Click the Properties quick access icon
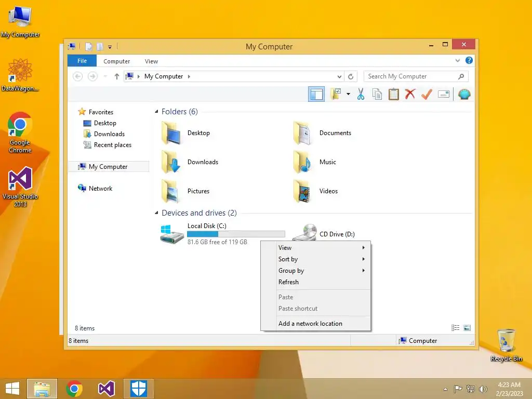 (x=88, y=46)
